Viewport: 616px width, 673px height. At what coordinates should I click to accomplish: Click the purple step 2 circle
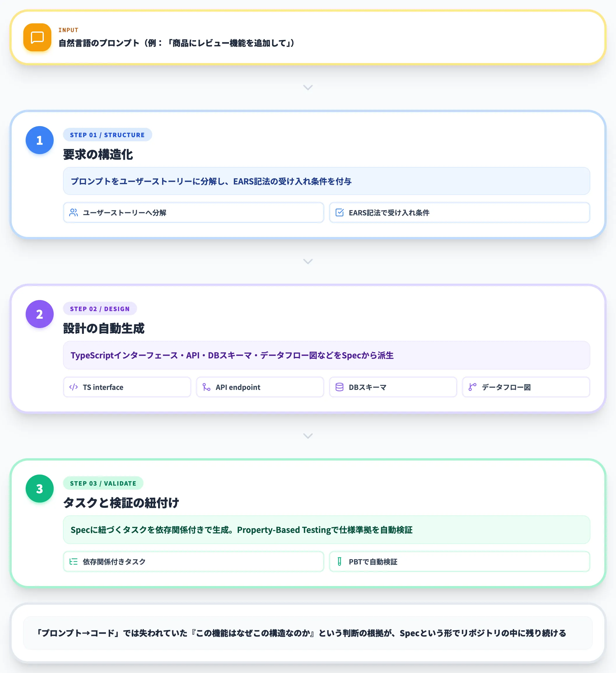click(40, 314)
